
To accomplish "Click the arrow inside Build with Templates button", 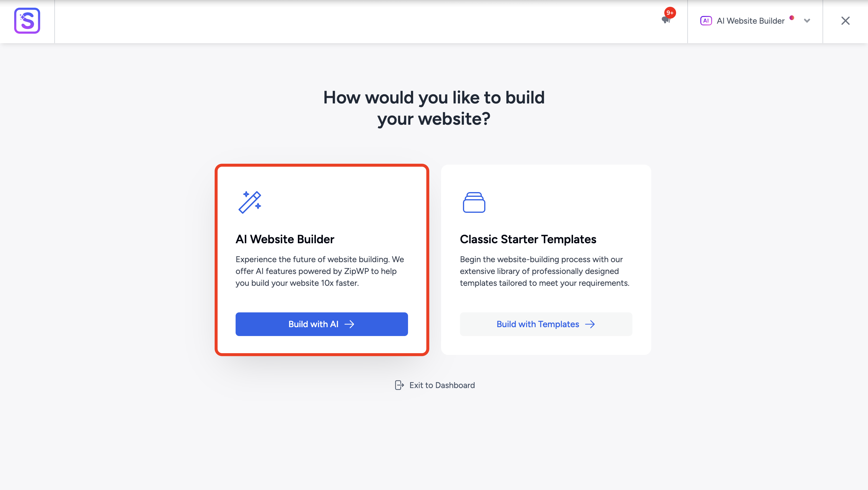I will 591,324.
